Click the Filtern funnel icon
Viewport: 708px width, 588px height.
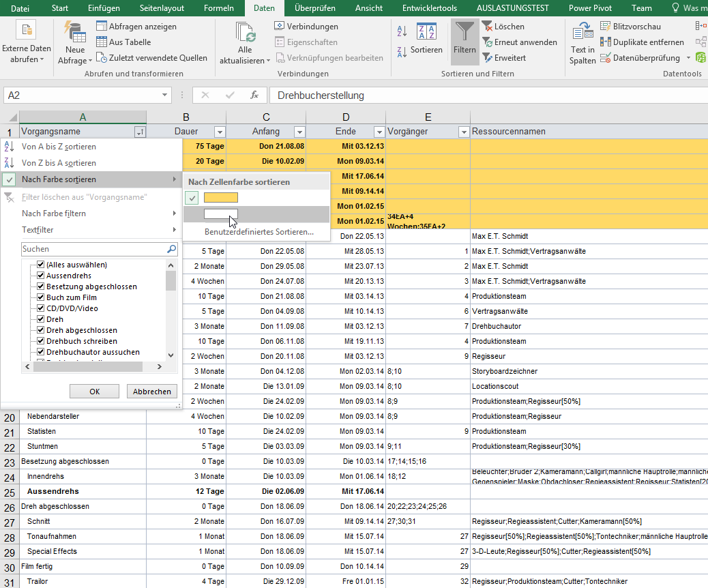[464, 33]
